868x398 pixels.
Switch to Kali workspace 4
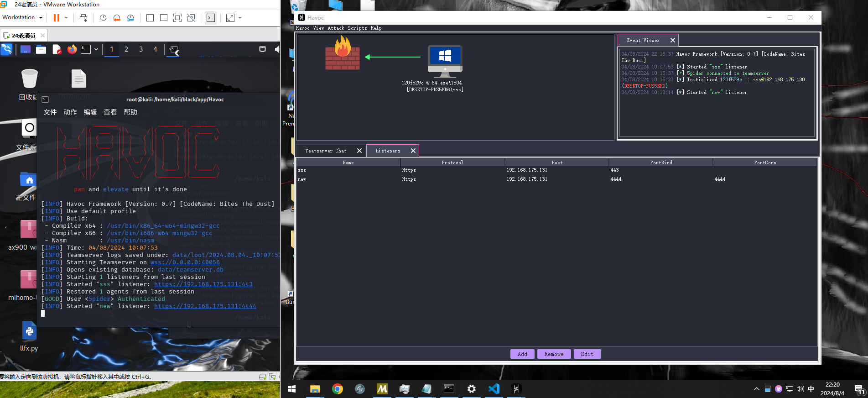155,49
